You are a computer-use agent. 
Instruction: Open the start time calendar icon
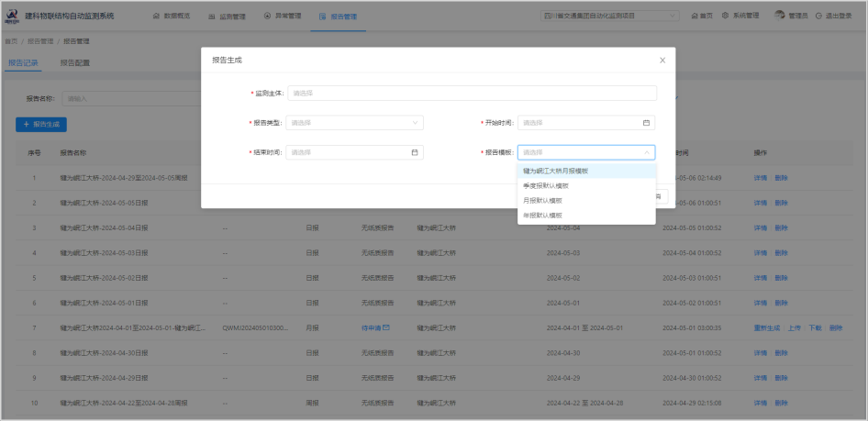[x=646, y=123]
